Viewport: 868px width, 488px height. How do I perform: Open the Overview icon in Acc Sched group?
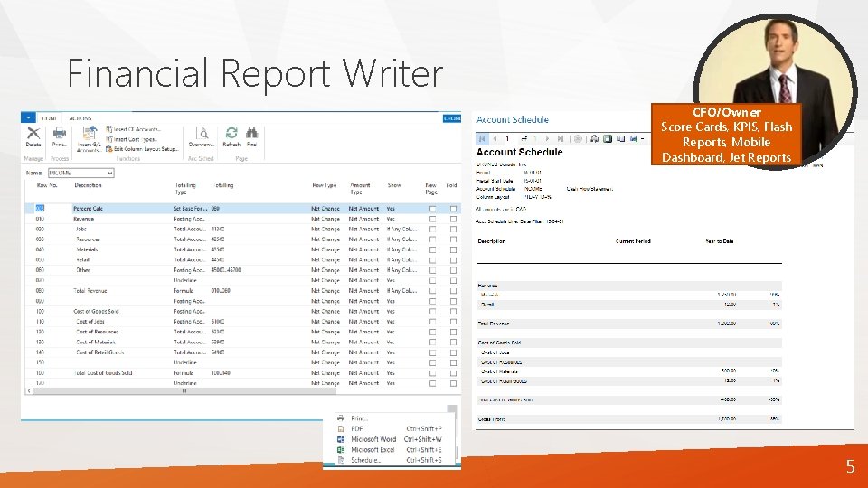point(202,133)
